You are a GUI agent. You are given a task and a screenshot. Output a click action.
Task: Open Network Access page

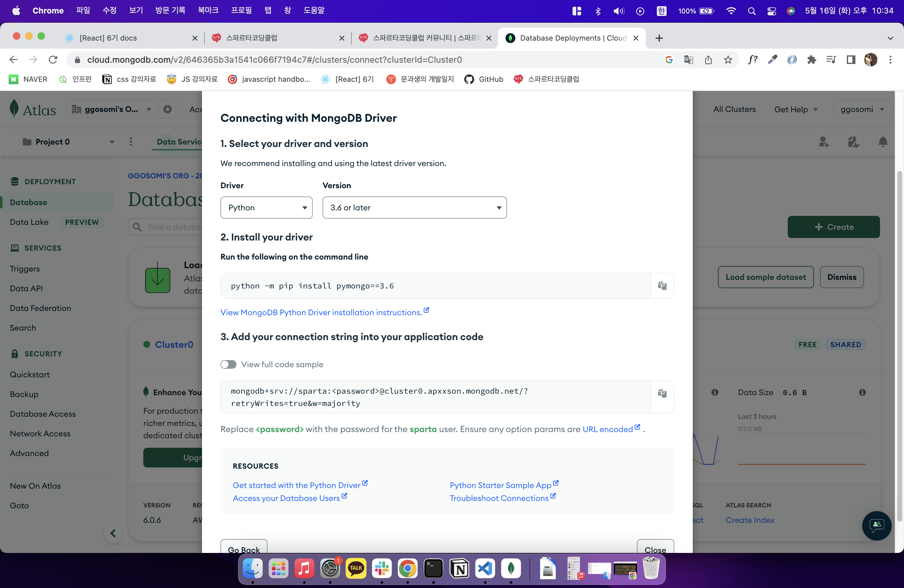point(40,433)
